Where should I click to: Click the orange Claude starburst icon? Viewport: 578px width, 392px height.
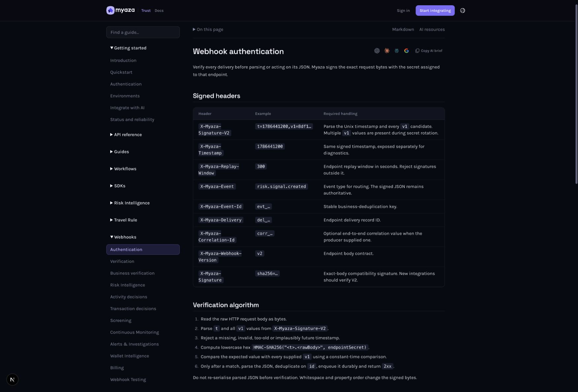(387, 51)
